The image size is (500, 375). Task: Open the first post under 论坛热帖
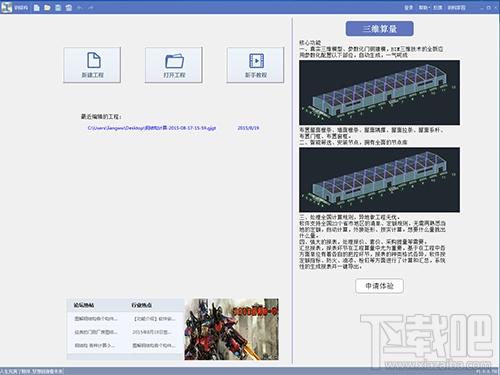[96, 319]
